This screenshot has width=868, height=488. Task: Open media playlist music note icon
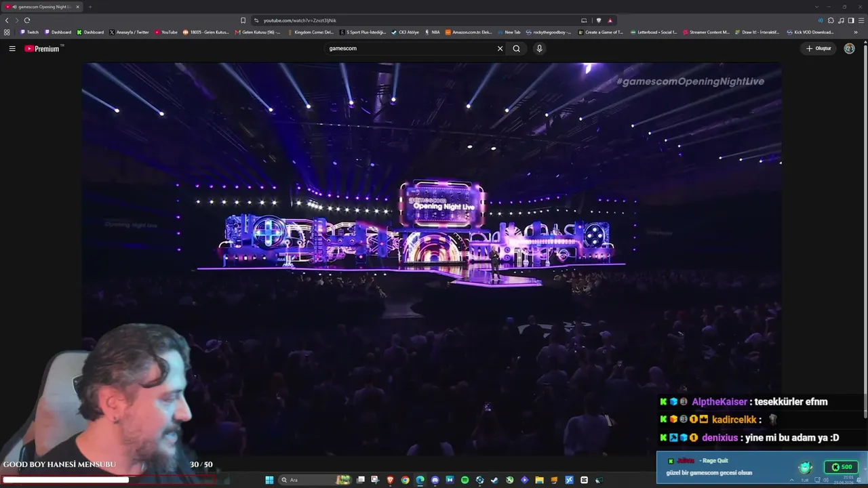coord(841,20)
